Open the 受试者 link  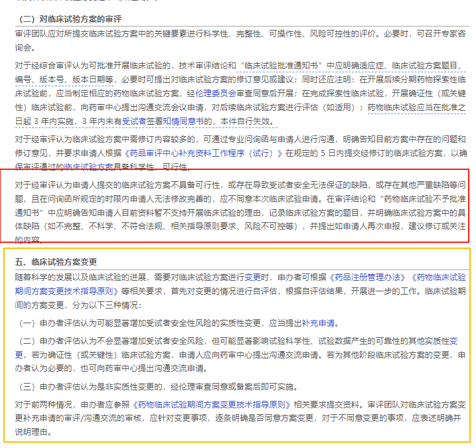134,121
